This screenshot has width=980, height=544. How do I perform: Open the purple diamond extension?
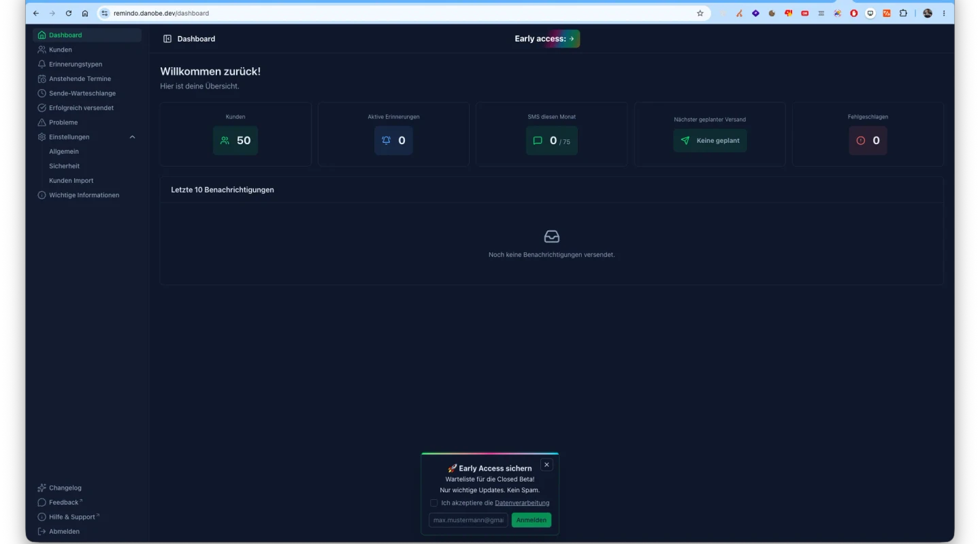pyautogui.click(x=755, y=13)
